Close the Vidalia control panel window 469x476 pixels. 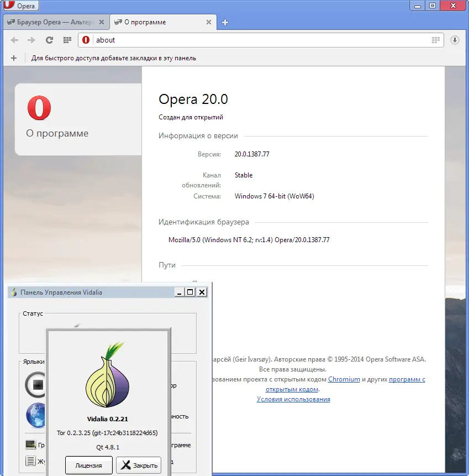(202, 292)
